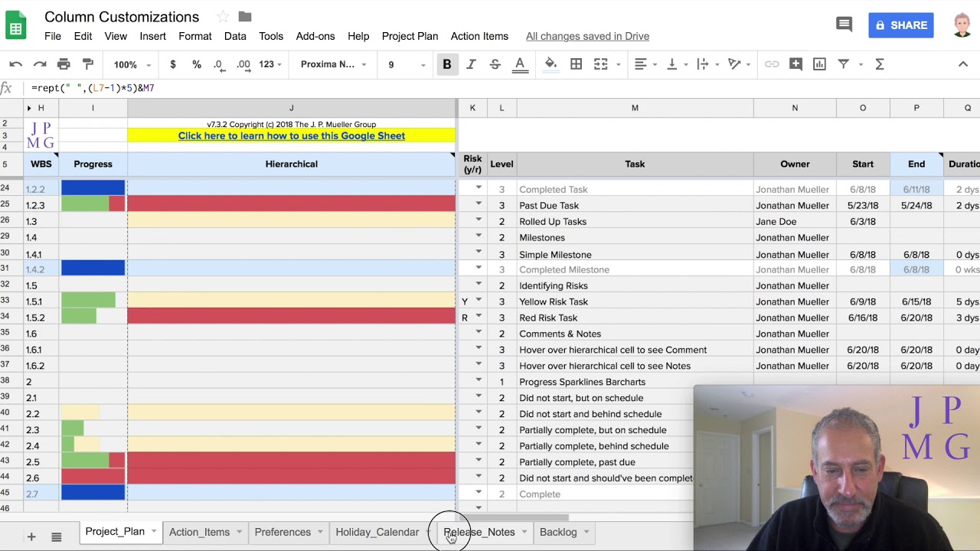Open more number formats 123 menu
Image resolution: width=980 pixels, height=551 pixels.
270,64
